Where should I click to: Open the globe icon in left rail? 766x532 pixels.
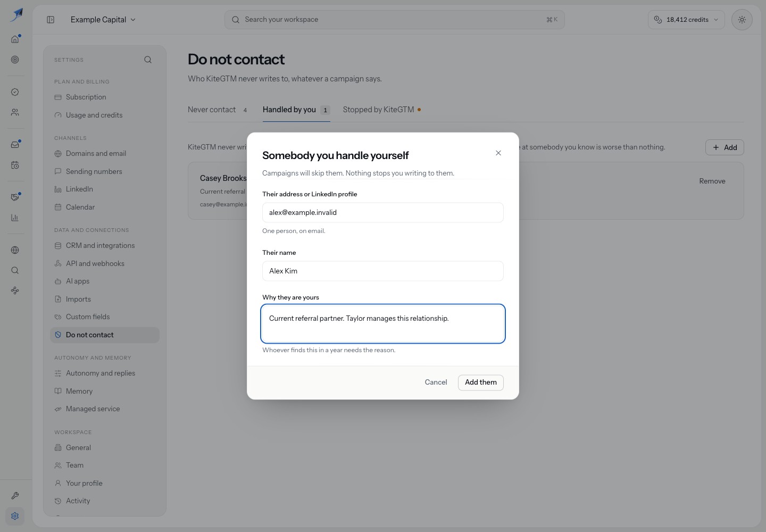(x=15, y=250)
